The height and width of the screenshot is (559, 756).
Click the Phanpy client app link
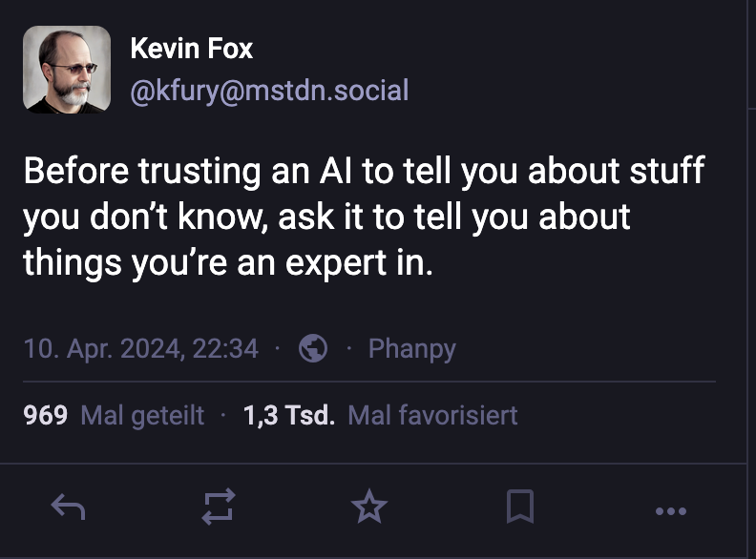point(411,348)
